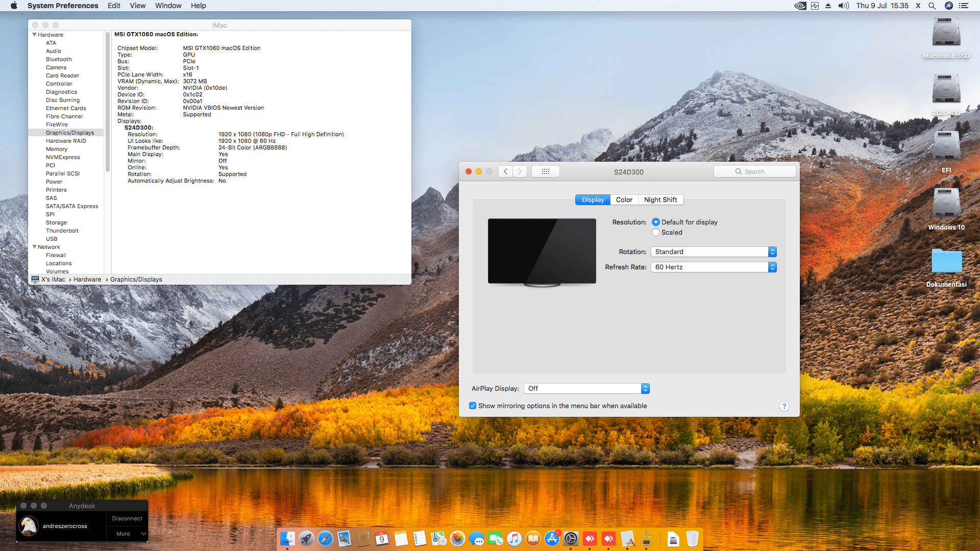This screenshot has width=980, height=551.
Task: Click the System Preferences Search field
Action: tap(754, 171)
